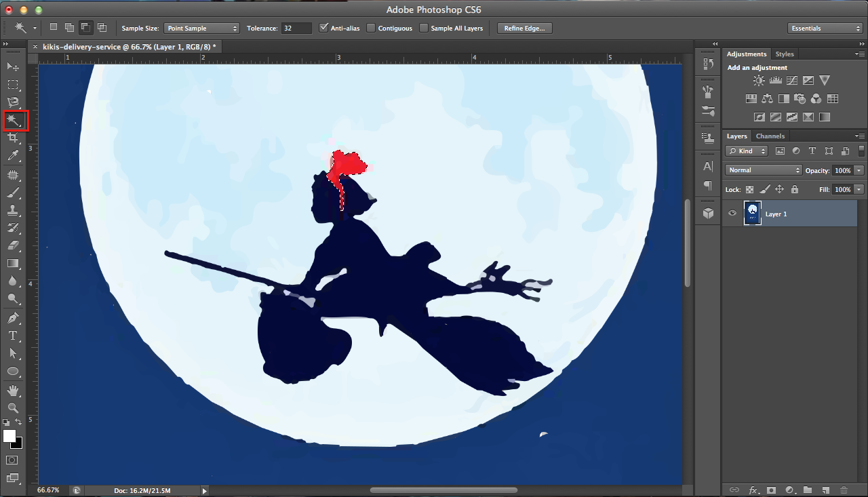
Task: Select the Magic Wand tool in toolbox
Action: tap(13, 121)
